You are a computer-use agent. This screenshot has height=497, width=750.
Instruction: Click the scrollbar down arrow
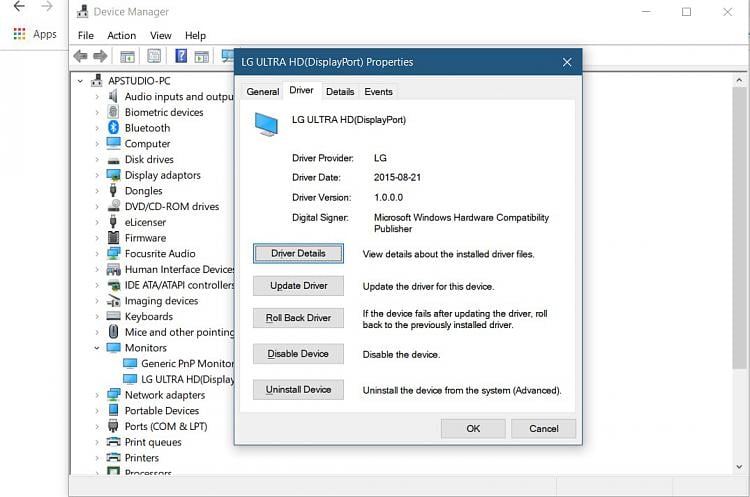coord(739,466)
